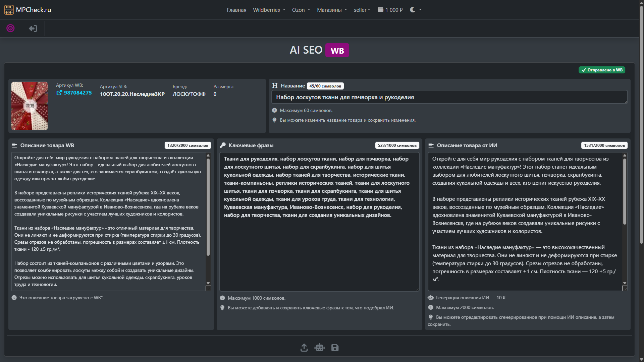Click the MPCheck.ru logo icon
Image resolution: width=644 pixels, height=362 pixels.
[9, 10]
